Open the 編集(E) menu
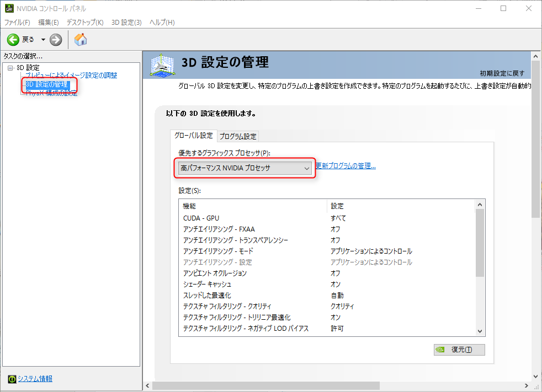Screen dimensions: 542x392 click(x=49, y=23)
